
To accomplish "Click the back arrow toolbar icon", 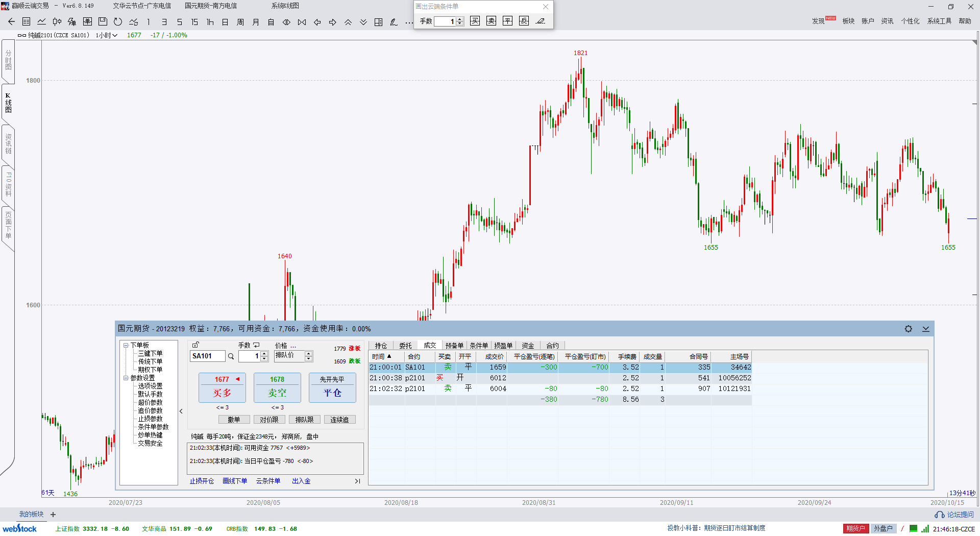I will pyautogui.click(x=11, y=21).
